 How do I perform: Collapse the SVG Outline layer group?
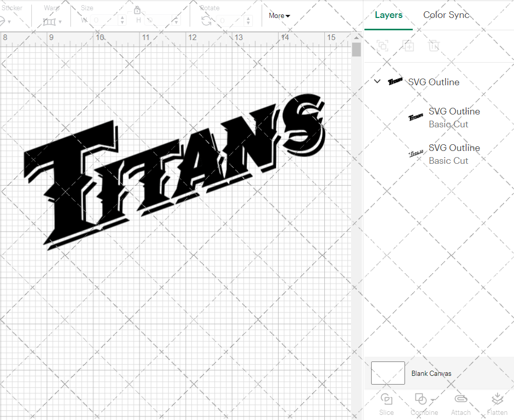[377, 81]
